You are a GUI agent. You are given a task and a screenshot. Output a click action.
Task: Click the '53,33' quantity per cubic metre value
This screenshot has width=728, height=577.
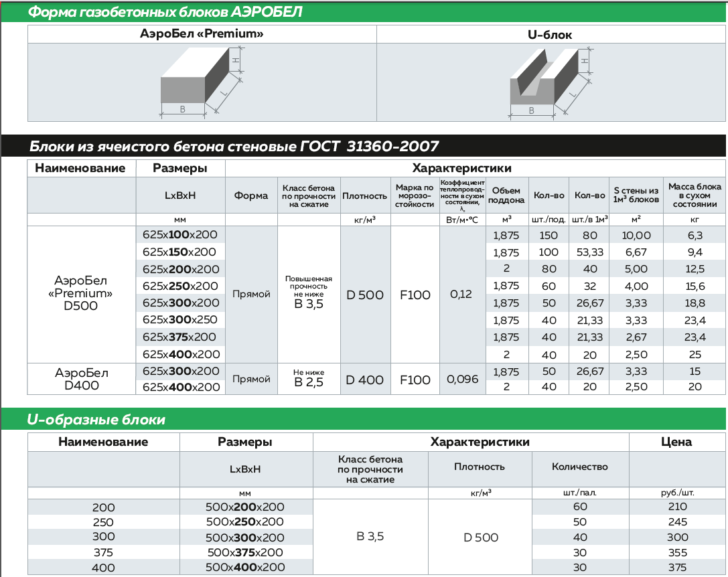click(590, 252)
